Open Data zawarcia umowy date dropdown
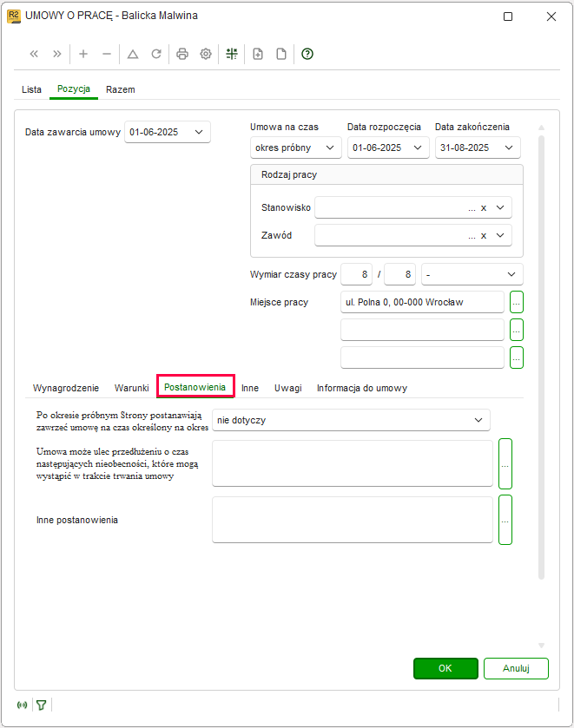Viewport: 574px width, 728px height. (x=199, y=132)
